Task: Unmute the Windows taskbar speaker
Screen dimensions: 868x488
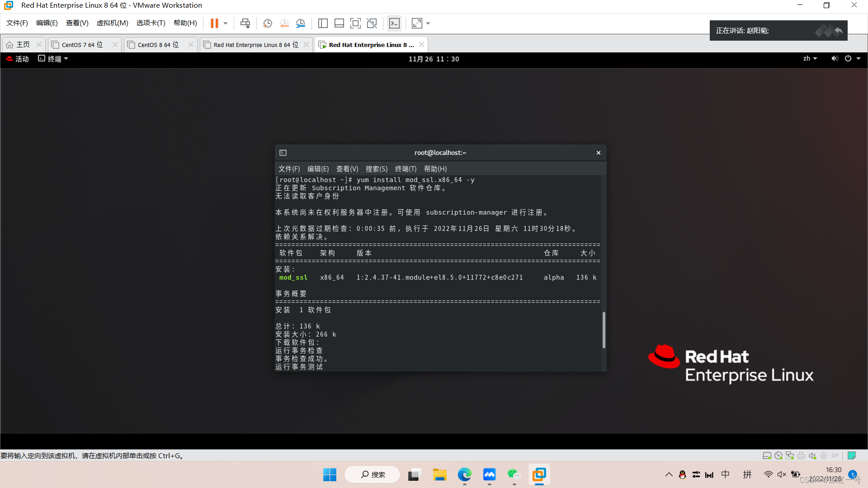Action: (x=783, y=474)
